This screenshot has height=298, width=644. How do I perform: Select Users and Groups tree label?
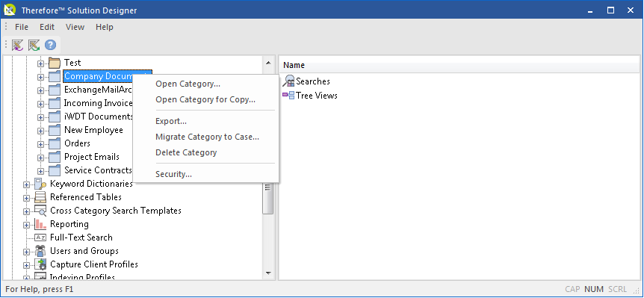[84, 251]
